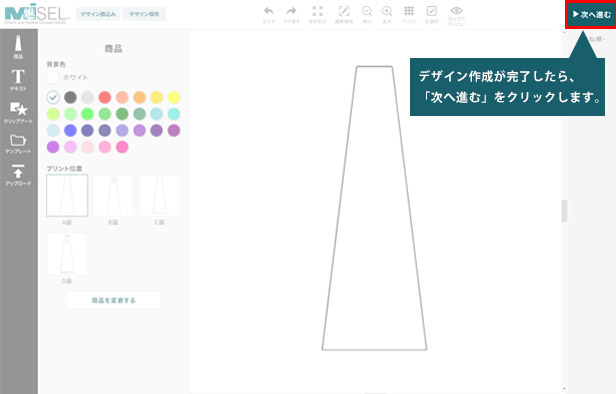Select the checked white background swatch
This screenshot has width=616, height=394.
point(53,97)
